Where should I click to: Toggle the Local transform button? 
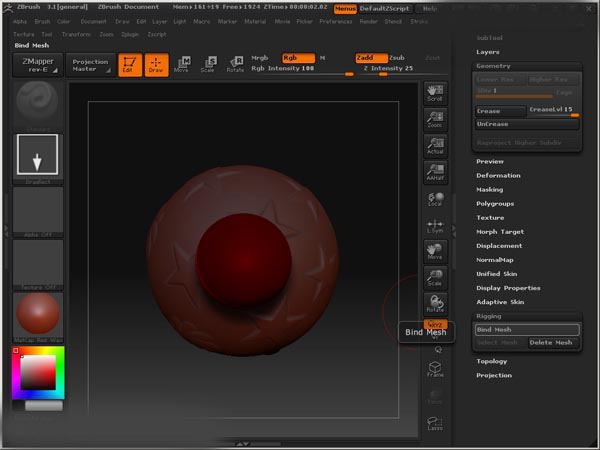[x=435, y=199]
